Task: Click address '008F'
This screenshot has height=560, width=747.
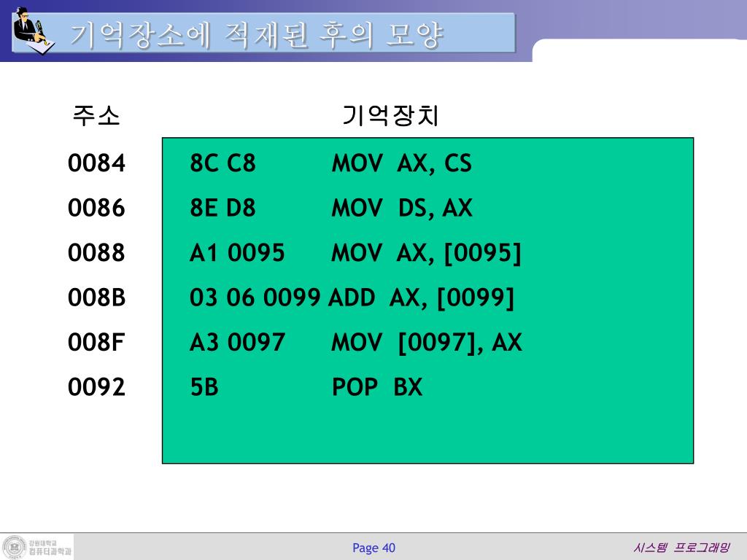Action: 96,342
